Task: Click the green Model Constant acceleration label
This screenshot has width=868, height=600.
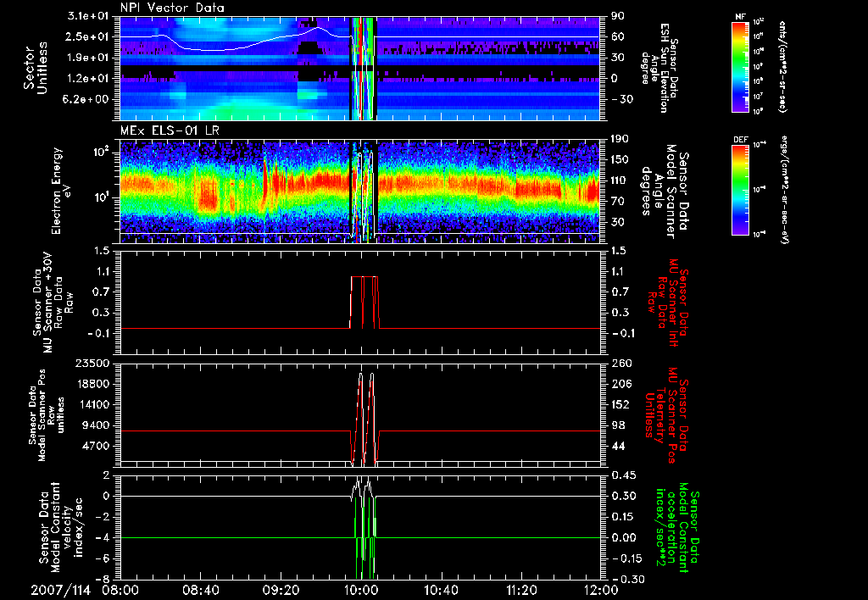Action: (676, 525)
